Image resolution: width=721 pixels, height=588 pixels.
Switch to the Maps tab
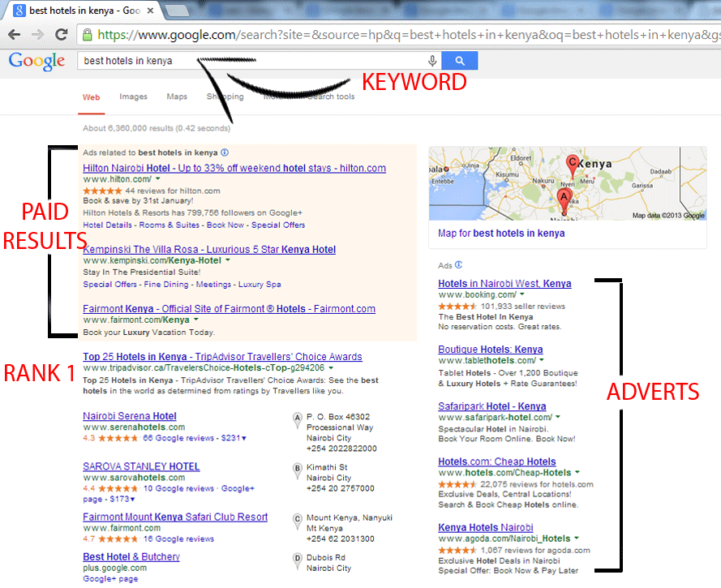click(x=177, y=97)
